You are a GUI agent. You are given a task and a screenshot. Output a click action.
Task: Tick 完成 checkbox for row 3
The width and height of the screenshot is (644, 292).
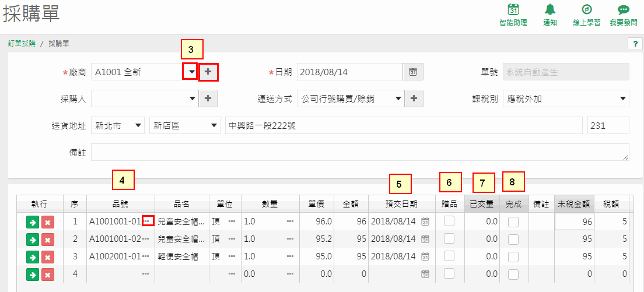click(x=513, y=256)
